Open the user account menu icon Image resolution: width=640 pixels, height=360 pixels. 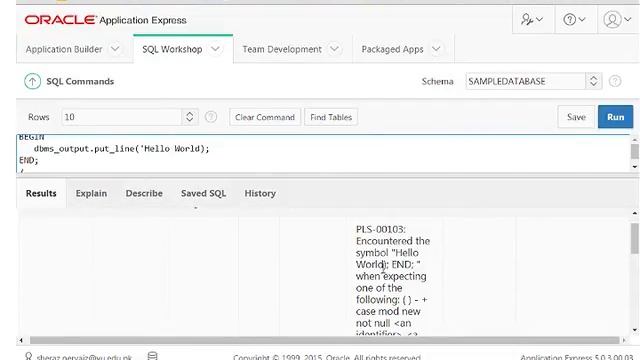(x=617, y=19)
